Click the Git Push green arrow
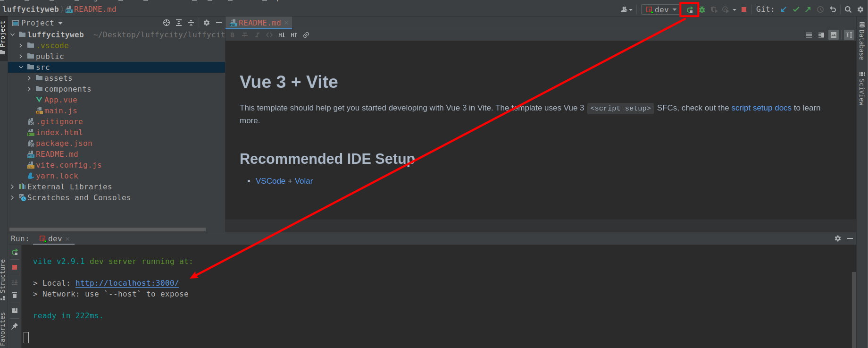868x348 pixels. [808, 9]
